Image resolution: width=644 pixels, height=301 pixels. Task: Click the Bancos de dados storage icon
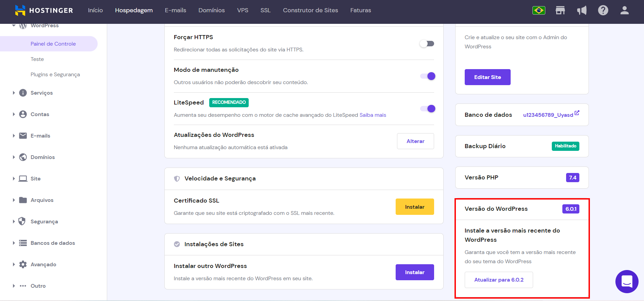pyautogui.click(x=23, y=243)
